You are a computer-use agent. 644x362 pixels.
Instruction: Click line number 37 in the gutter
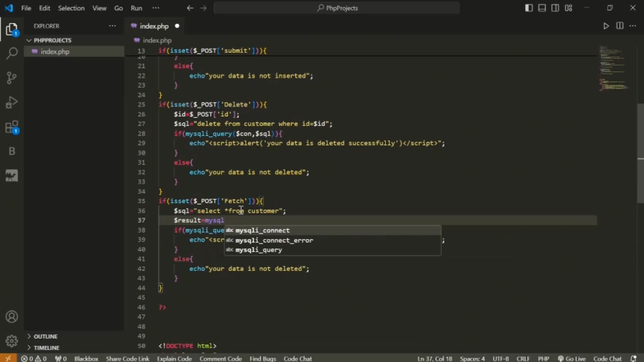click(x=141, y=220)
